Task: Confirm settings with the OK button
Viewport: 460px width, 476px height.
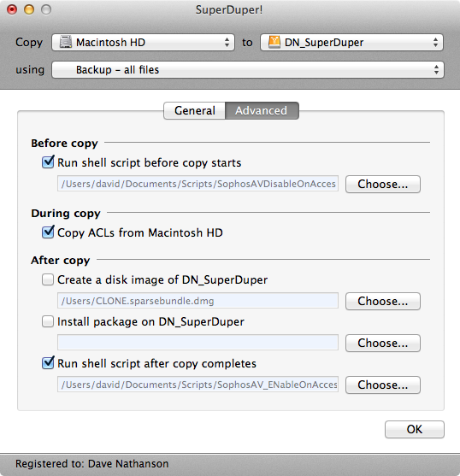Action: [x=415, y=429]
